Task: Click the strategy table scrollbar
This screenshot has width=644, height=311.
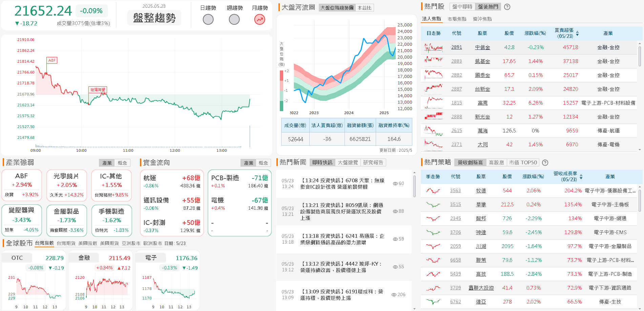Action: 640,201
